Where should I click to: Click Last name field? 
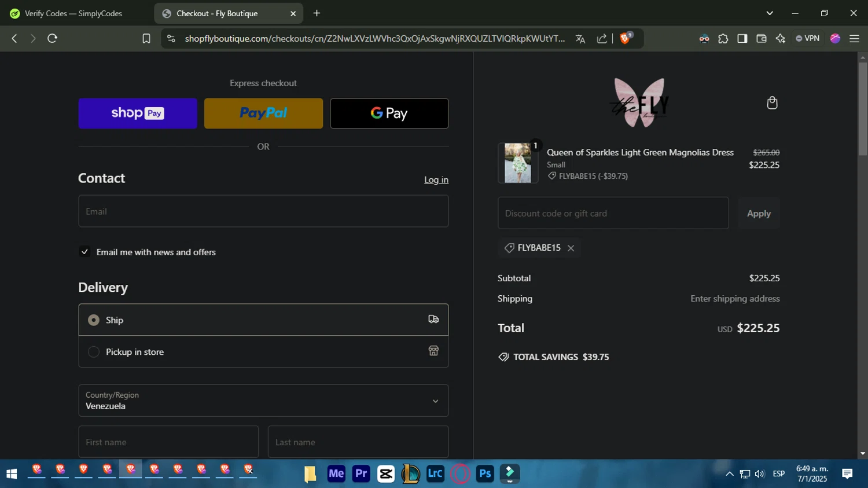(x=358, y=442)
